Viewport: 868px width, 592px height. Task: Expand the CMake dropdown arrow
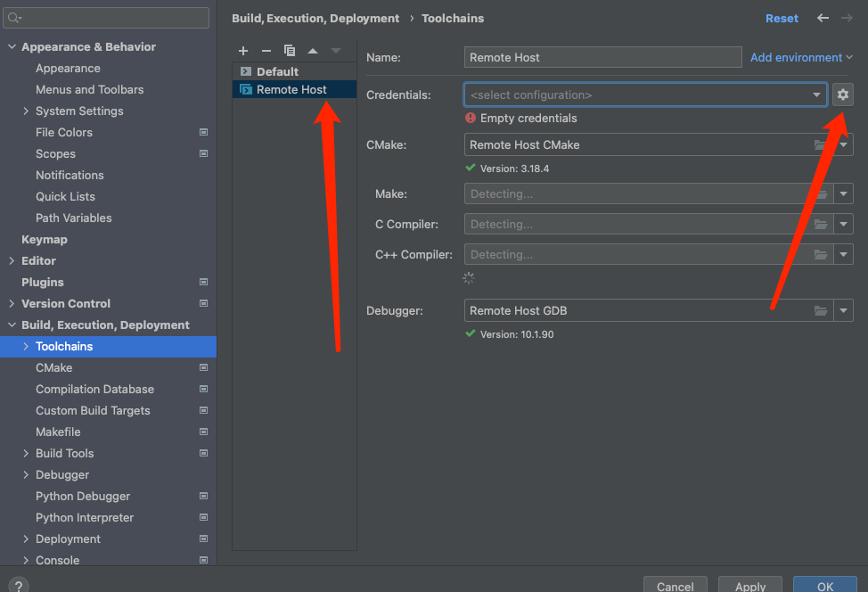pos(843,144)
